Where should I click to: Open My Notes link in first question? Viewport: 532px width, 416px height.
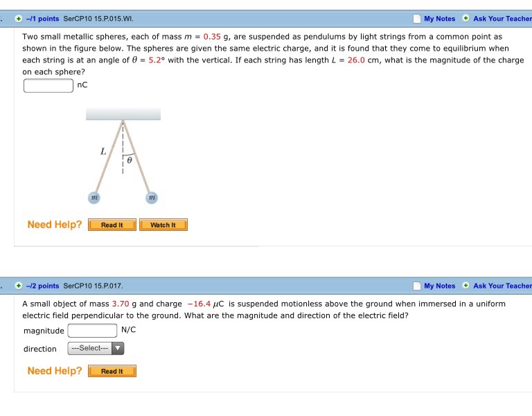tap(439, 19)
